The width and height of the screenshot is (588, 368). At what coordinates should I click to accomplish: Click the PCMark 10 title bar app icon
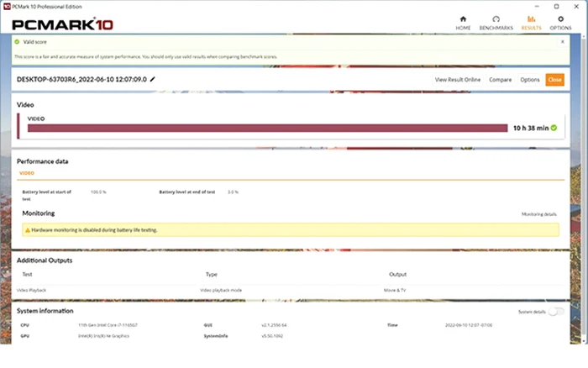click(x=7, y=7)
